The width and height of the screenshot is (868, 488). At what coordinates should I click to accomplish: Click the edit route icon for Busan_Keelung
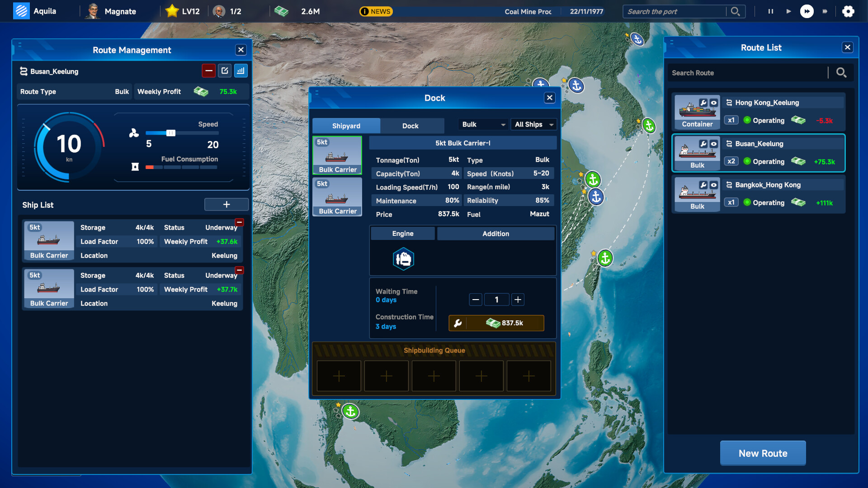(225, 70)
